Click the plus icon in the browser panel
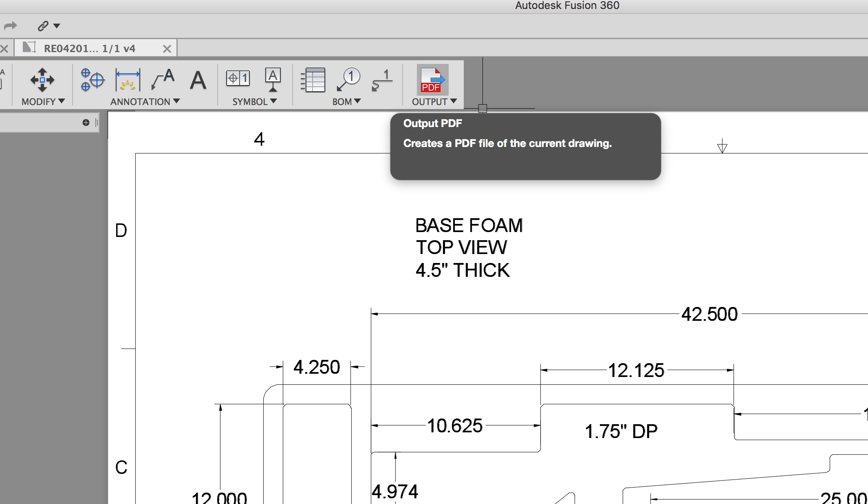868x504 pixels. [x=86, y=122]
